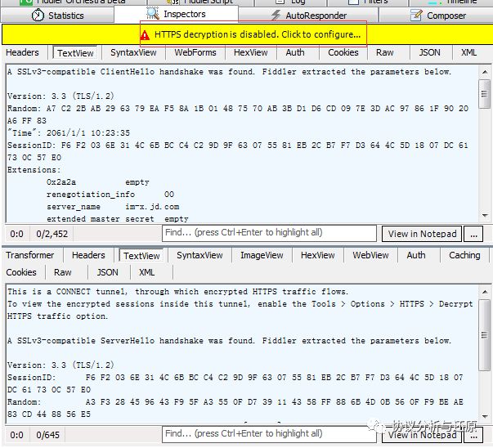This screenshot has height=448, width=493.
Task: Click response pane scrollbar up arrow
Action: click(x=485, y=292)
